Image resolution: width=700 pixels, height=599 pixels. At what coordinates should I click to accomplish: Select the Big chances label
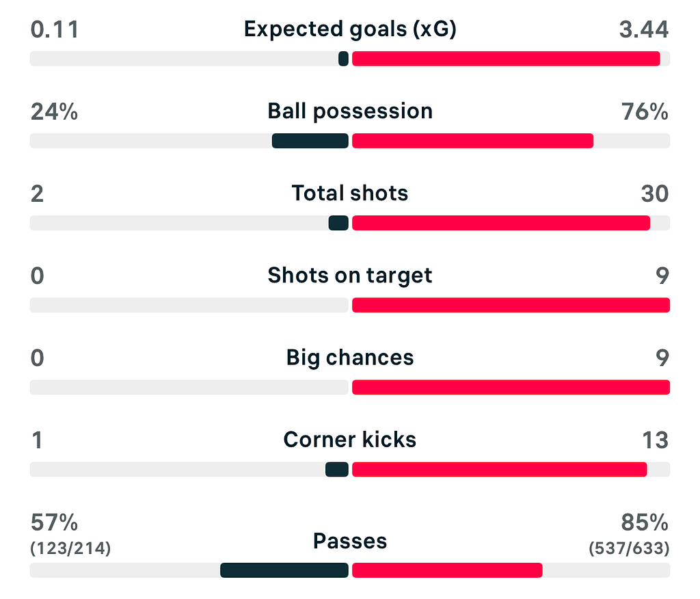tap(350, 358)
